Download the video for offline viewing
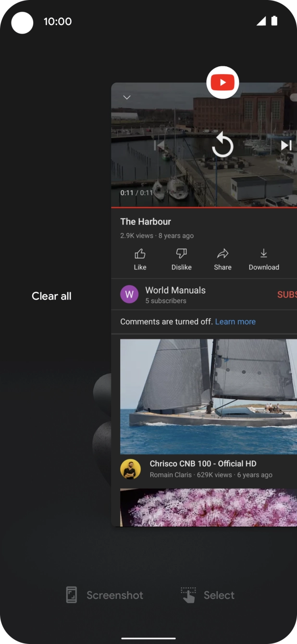The height and width of the screenshot is (644, 297). pos(264,259)
